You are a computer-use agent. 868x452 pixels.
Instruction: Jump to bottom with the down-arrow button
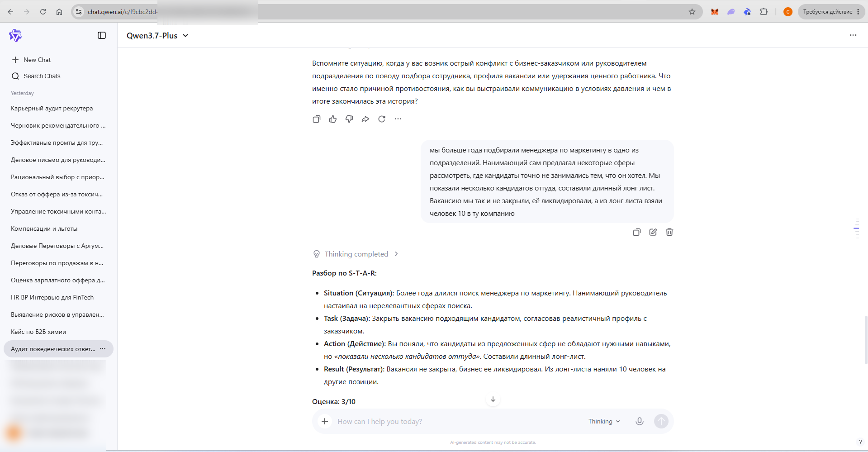click(x=493, y=400)
